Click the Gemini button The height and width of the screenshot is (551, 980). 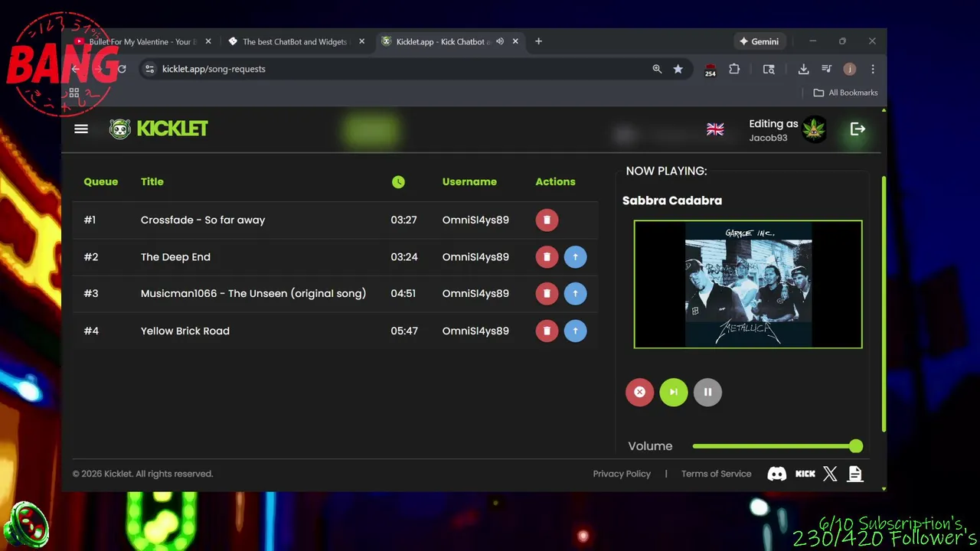point(759,41)
